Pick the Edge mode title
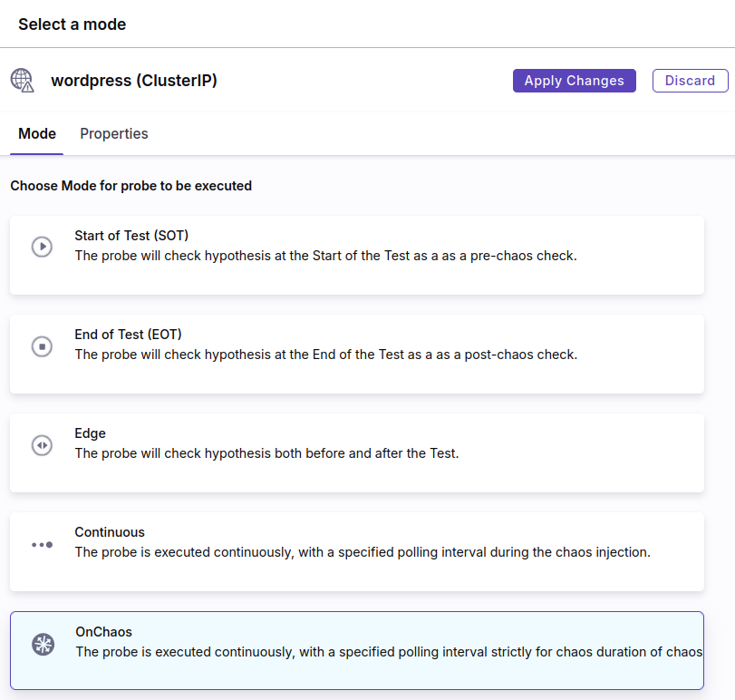The height and width of the screenshot is (700, 735). click(x=90, y=433)
